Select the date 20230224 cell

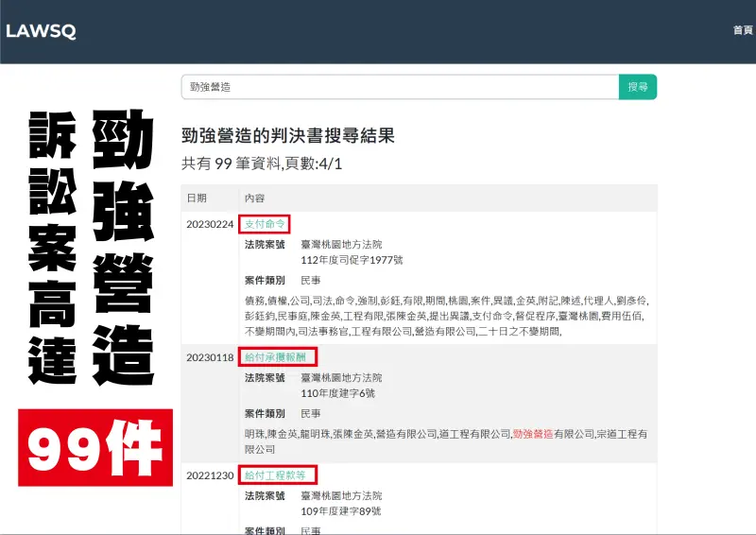210,224
